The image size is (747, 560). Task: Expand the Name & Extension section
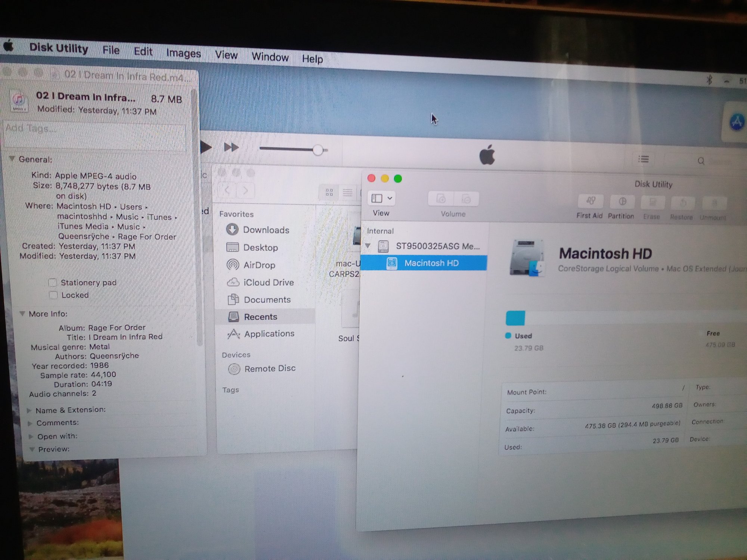(x=29, y=411)
